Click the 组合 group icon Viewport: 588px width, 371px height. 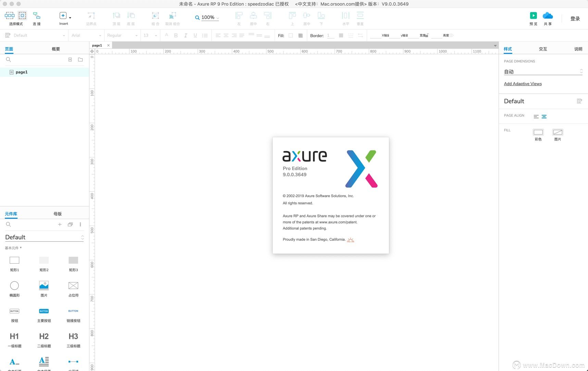pyautogui.click(x=155, y=15)
